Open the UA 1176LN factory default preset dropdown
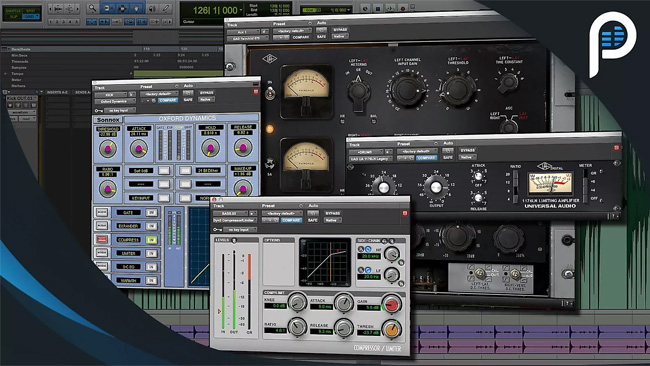This screenshot has height=366, width=650. click(x=416, y=151)
